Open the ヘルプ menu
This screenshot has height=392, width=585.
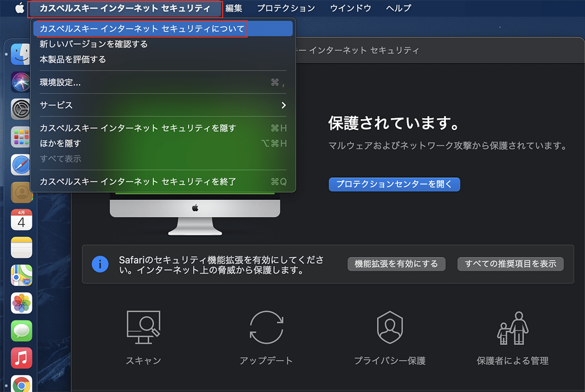(399, 8)
